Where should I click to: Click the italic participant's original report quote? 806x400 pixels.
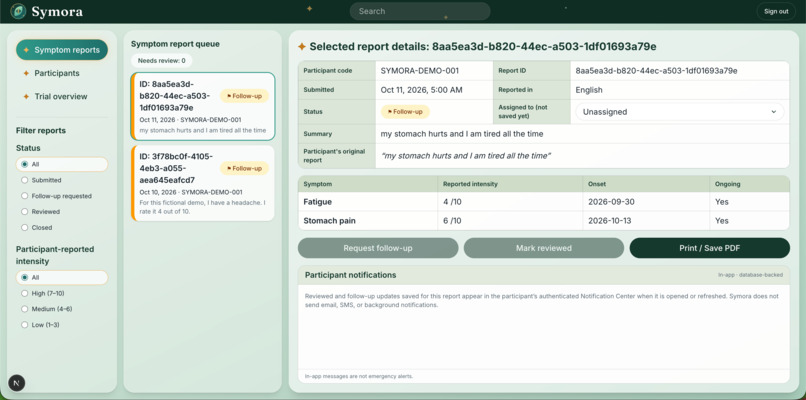coord(466,155)
